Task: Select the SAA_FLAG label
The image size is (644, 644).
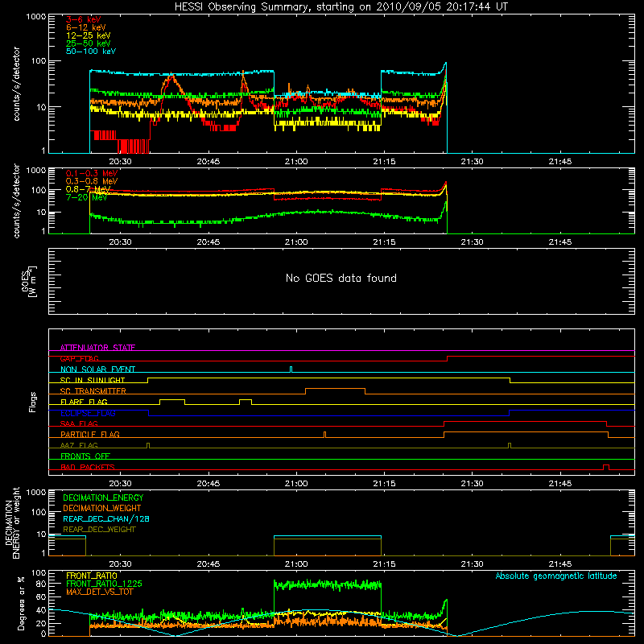Action: click(x=79, y=423)
